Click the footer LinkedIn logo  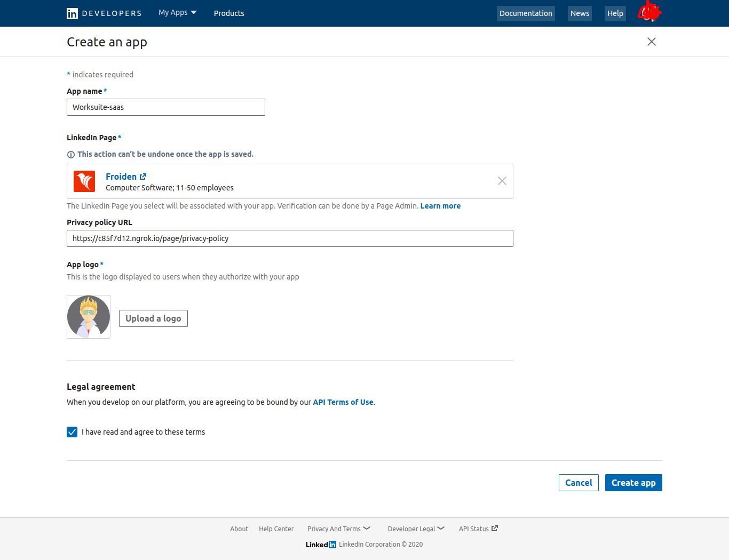point(321,545)
